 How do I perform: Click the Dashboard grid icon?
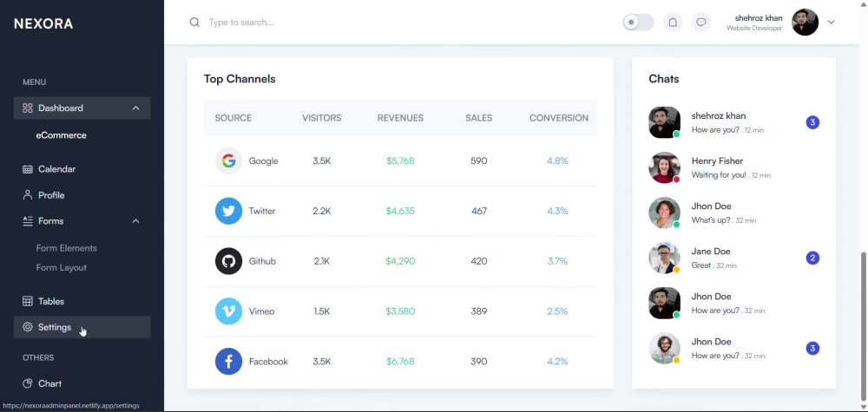tap(28, 108)
